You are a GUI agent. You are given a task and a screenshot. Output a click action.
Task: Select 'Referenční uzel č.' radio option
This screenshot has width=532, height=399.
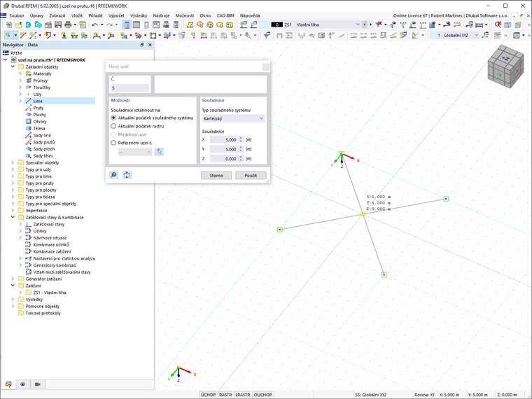tap(113, 143)
